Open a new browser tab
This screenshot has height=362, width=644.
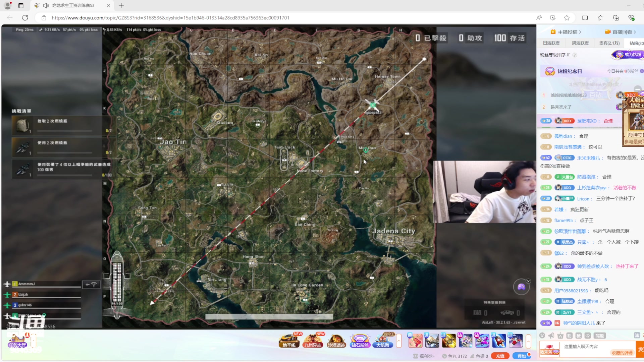pos(121,5)
